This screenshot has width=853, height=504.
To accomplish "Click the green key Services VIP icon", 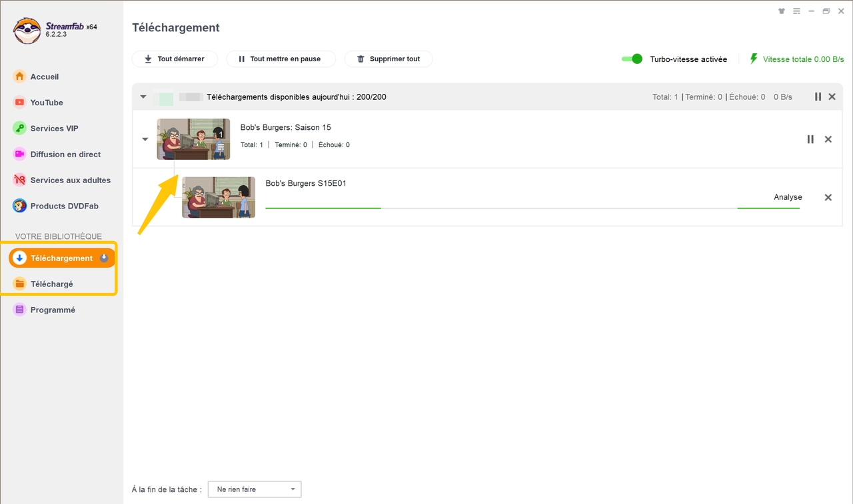I will (x=19, y=128).
